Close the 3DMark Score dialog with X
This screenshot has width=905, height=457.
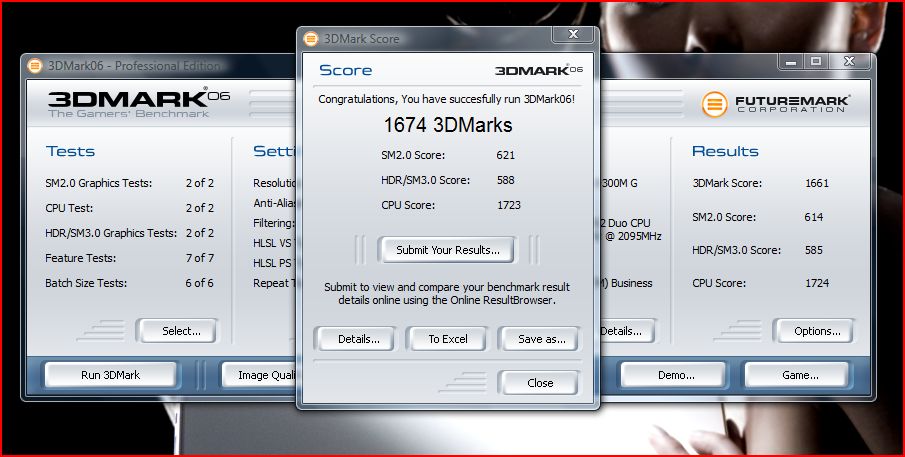click(573, 35)
